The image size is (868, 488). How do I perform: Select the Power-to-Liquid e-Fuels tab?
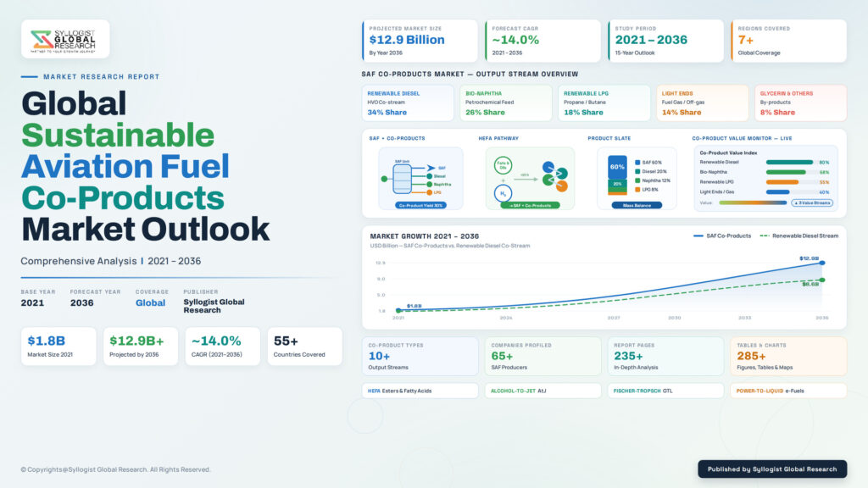tap(788, 391)
